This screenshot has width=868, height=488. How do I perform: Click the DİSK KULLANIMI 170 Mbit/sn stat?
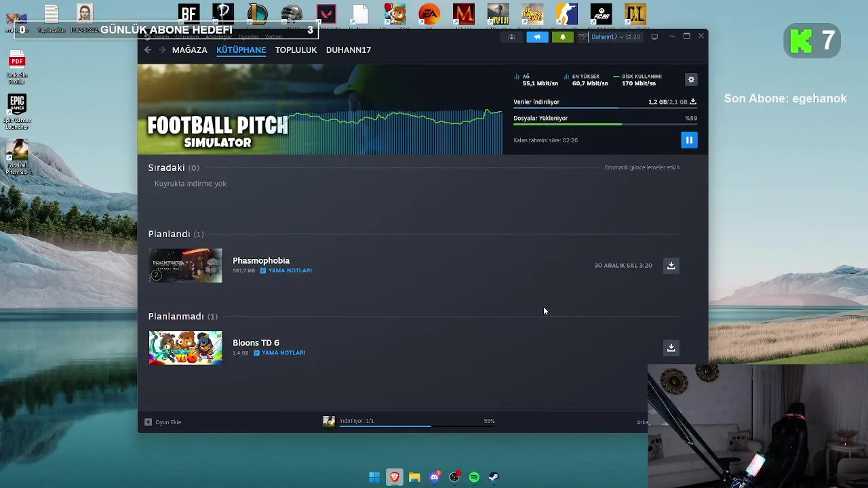click(x=637, y=80)
